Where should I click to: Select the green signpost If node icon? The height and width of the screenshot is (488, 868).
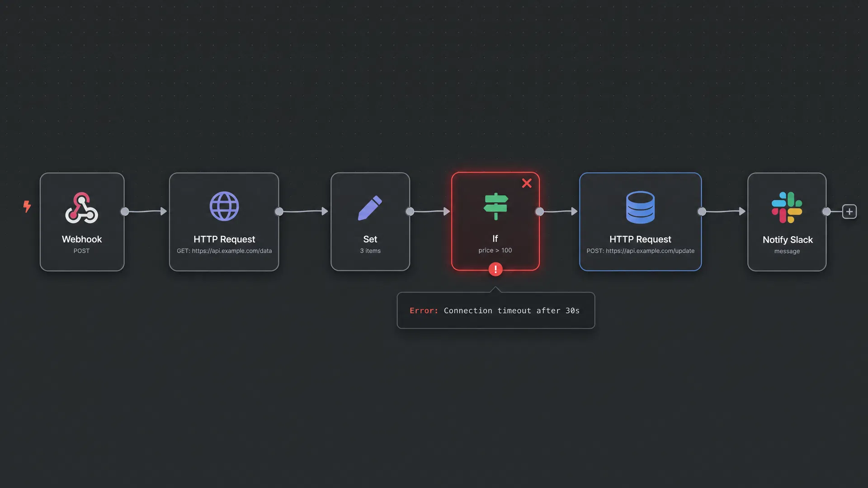[x=496, y=206]
